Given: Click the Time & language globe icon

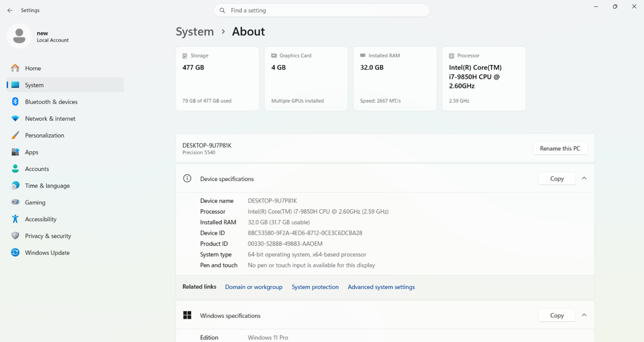Looking at the screenshot, I should (15, 186).
